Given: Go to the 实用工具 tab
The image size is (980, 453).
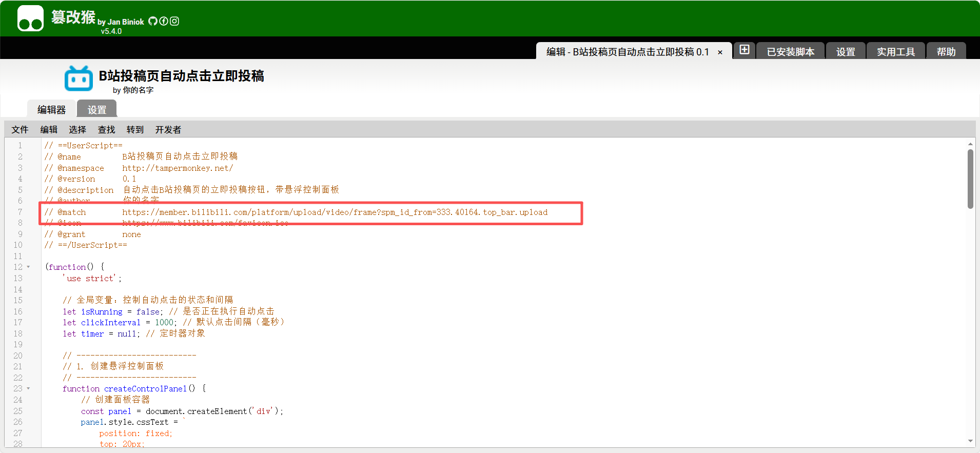Looking at the screenshot, I should pos(895,52).
